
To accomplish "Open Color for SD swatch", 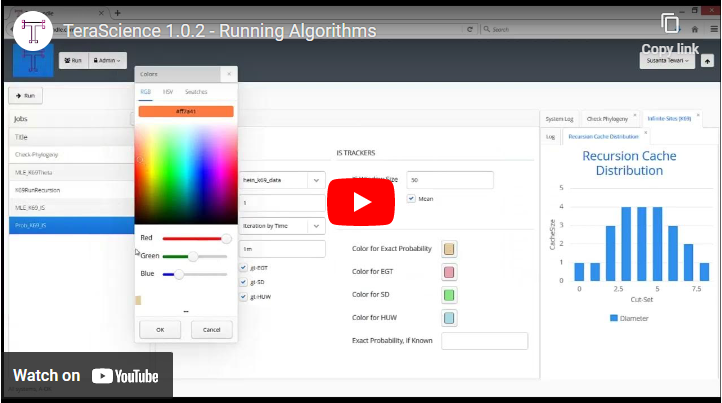I will (449, 295).
